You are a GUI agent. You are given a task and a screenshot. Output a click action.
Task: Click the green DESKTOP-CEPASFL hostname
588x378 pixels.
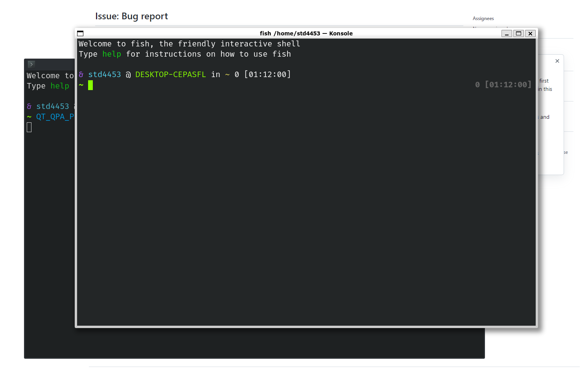(170, 74)
